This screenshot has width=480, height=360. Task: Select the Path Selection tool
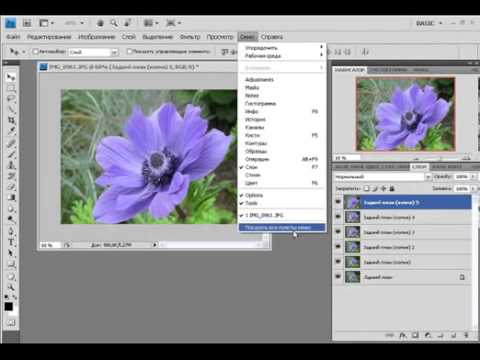coord(11,253)
